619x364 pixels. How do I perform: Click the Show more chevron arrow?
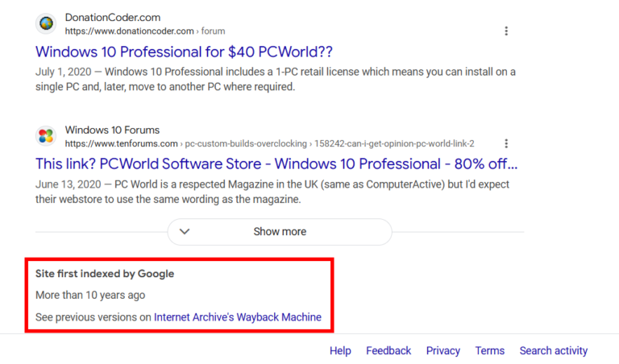click(x=185, y=231)
